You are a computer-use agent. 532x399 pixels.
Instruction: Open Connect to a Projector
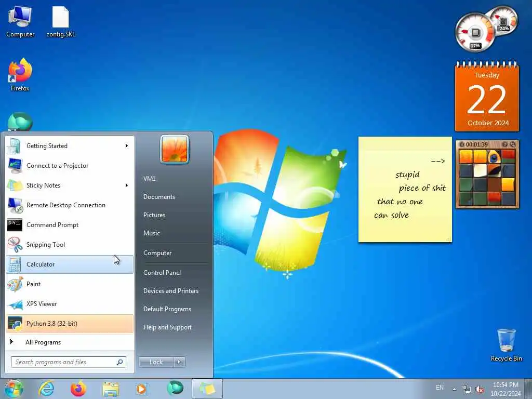[70, 166]
